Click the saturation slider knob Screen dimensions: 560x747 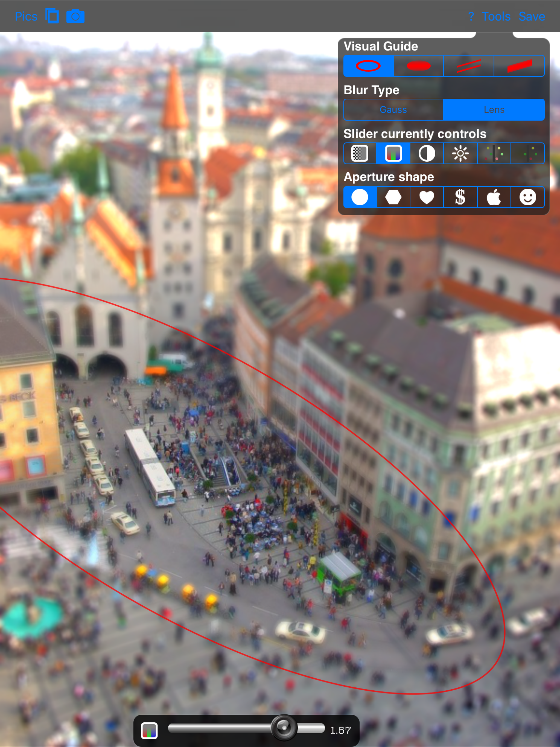coord(284,727)
